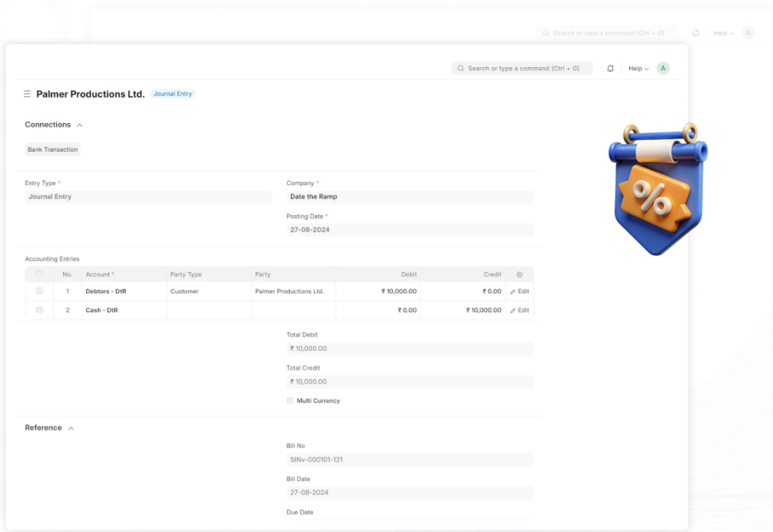Click the hamburger menu beside Palmer Productions Ltd.

point(26,93)
